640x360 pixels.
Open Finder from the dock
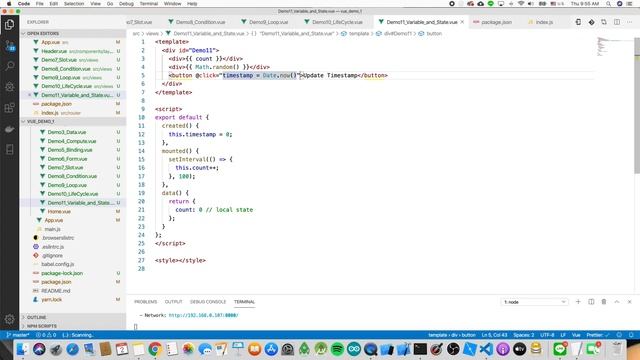[23, 349]
